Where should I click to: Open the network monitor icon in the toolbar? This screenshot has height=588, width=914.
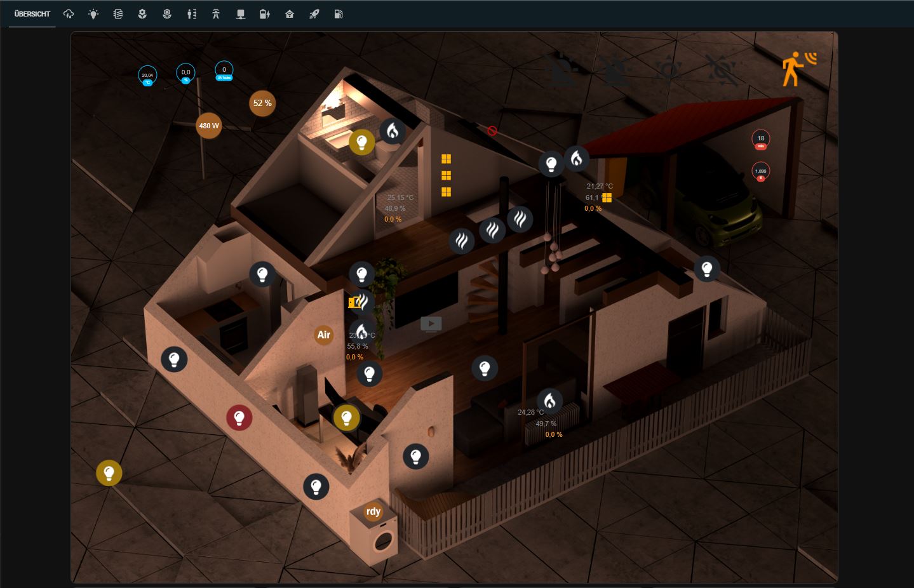[241, 14]
